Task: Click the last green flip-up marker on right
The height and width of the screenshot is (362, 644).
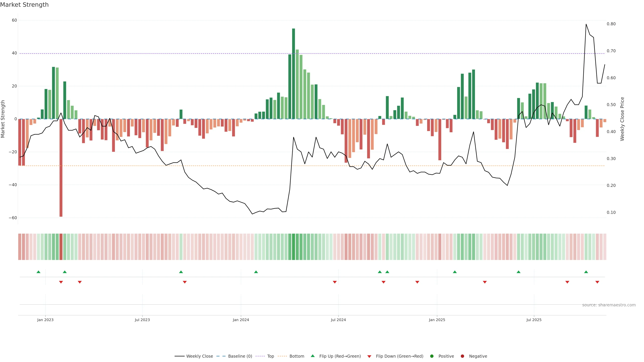Action: 586,272
